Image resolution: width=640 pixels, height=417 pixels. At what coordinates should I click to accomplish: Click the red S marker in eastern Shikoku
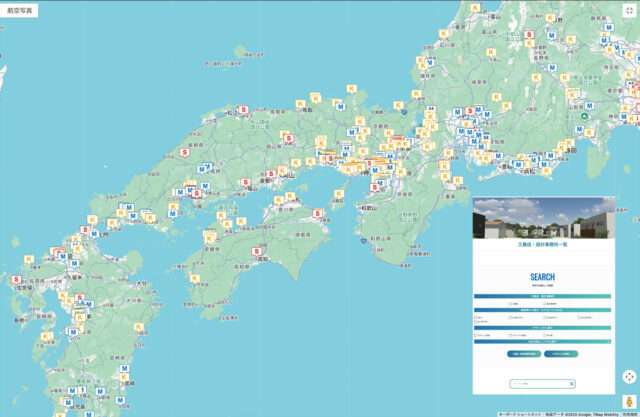(317, 213)
